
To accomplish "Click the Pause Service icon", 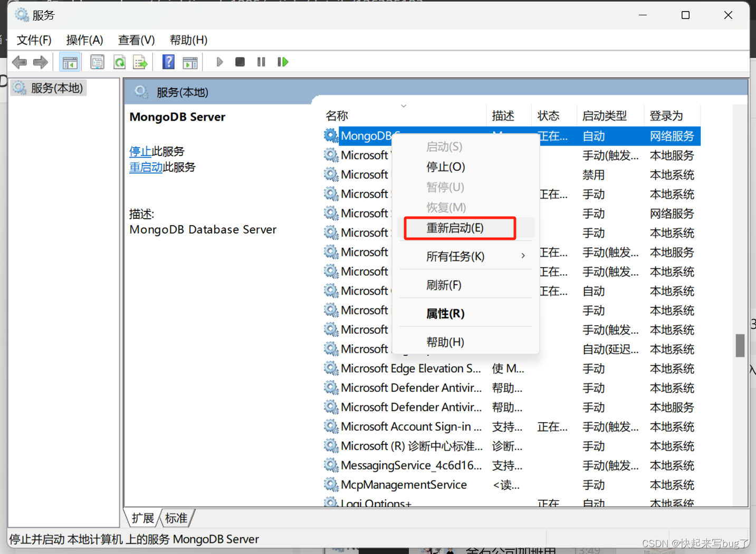I will pyautogui.click(x=261, y=62).
